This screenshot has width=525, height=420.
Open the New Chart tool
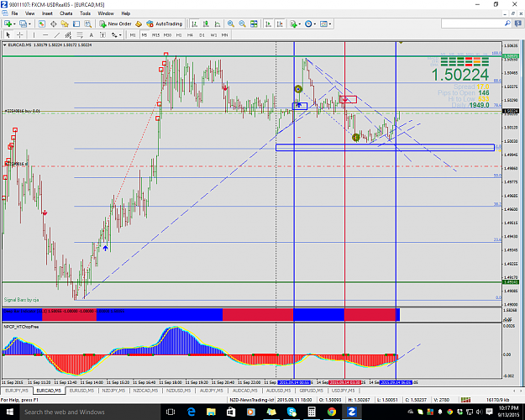point(8,24)
